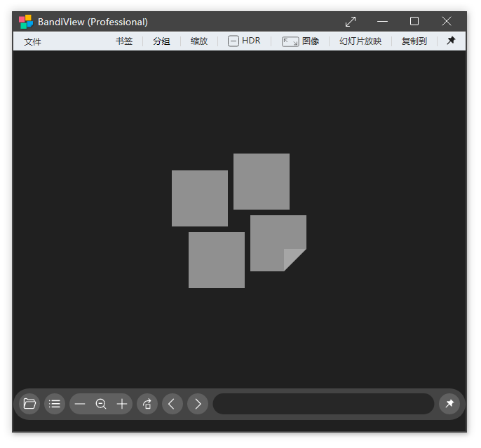Screen dimensions: 481x448
Task: Click the plus zoom in button
Action: click(x=122, y=404)
